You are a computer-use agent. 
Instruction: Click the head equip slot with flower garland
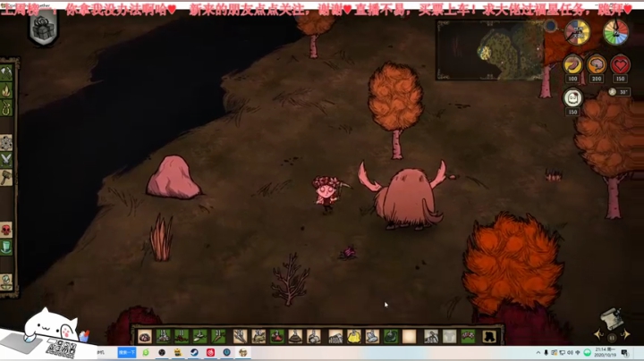pyautogui.click(x=468, y=336)
